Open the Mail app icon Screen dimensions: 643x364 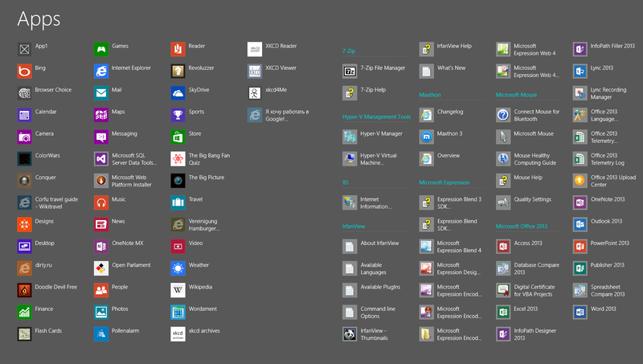click(x=101, y=93)
